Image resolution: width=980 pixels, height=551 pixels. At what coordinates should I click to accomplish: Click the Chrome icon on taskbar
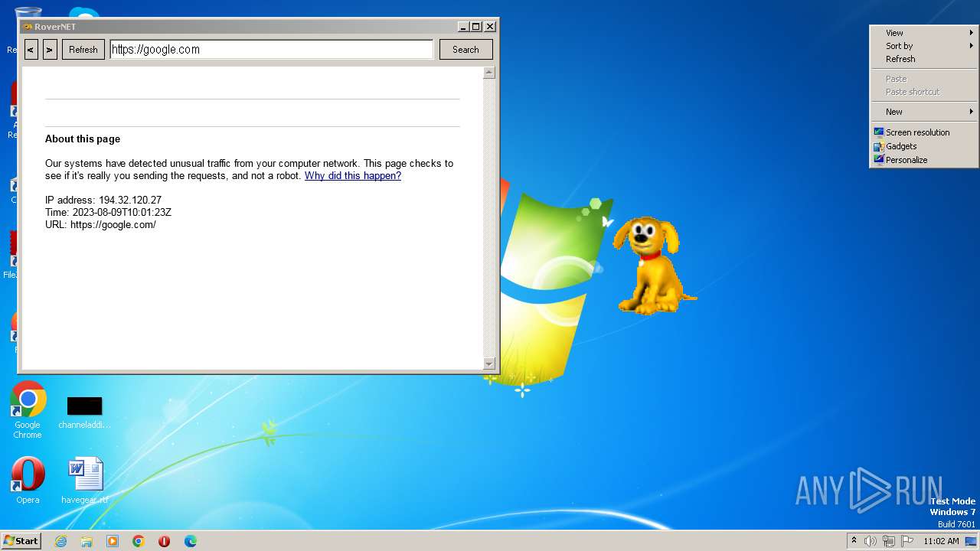click(139, 541)
